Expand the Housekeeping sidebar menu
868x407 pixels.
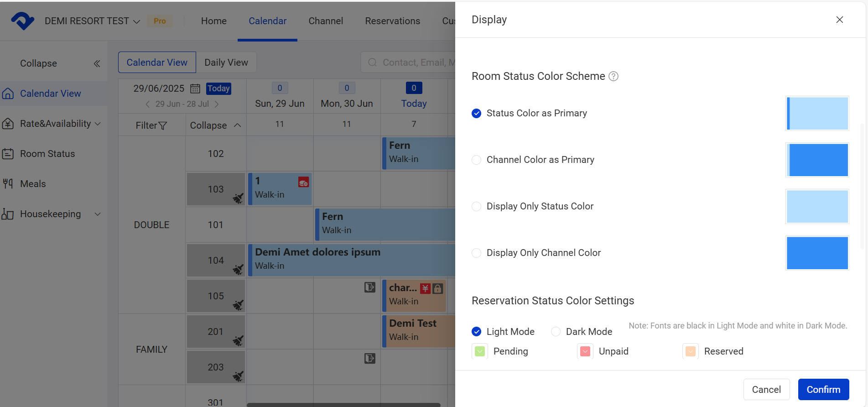point(98,214)
